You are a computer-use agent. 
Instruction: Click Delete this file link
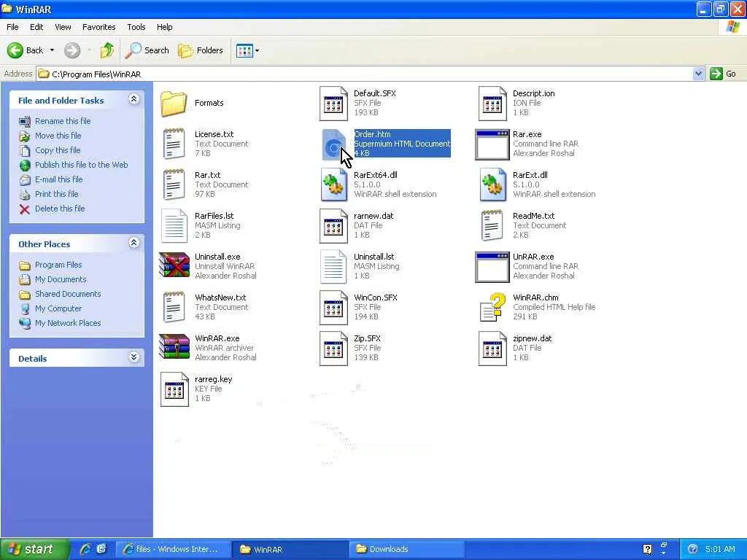60,209
